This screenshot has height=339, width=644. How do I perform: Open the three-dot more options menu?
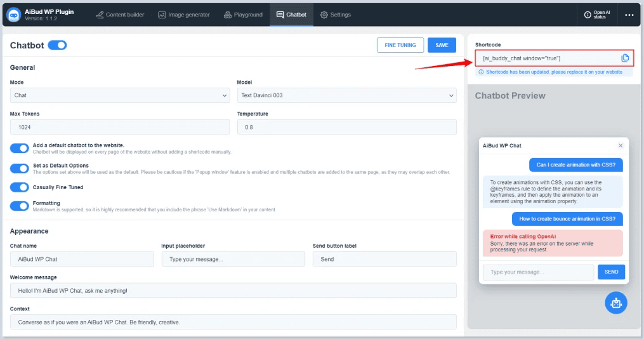[629, 15]
